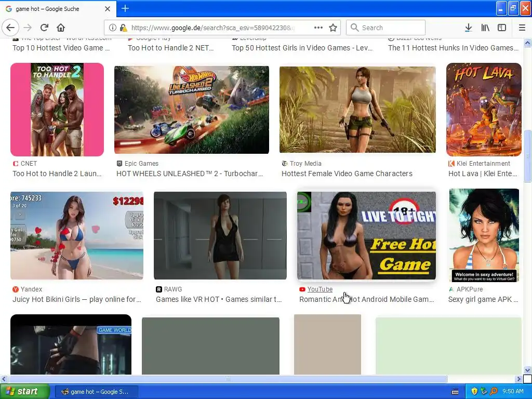The image size is (532, 399).
Task: Click the horizontal scrollbar thumb
Action: tap(228, 379)
